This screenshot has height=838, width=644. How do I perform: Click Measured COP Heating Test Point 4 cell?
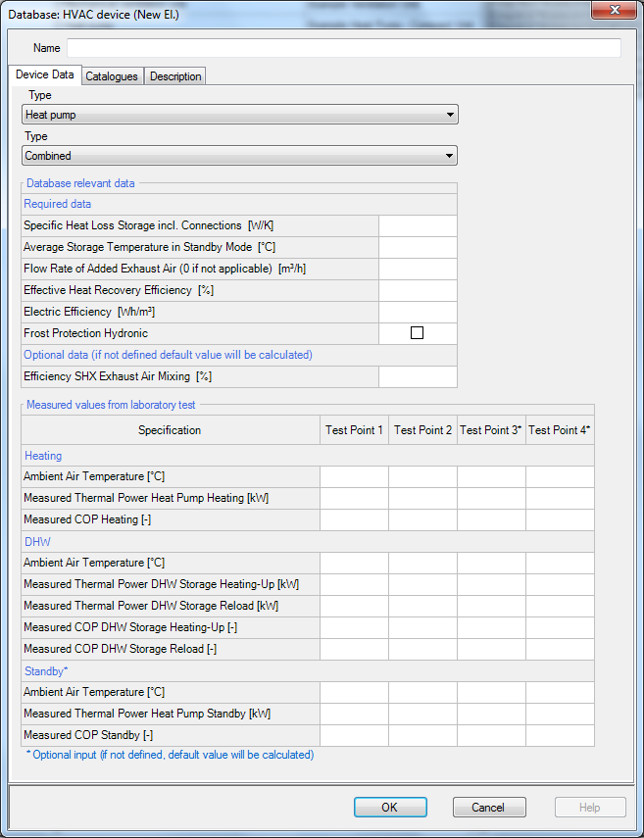[x=560, y=519]
